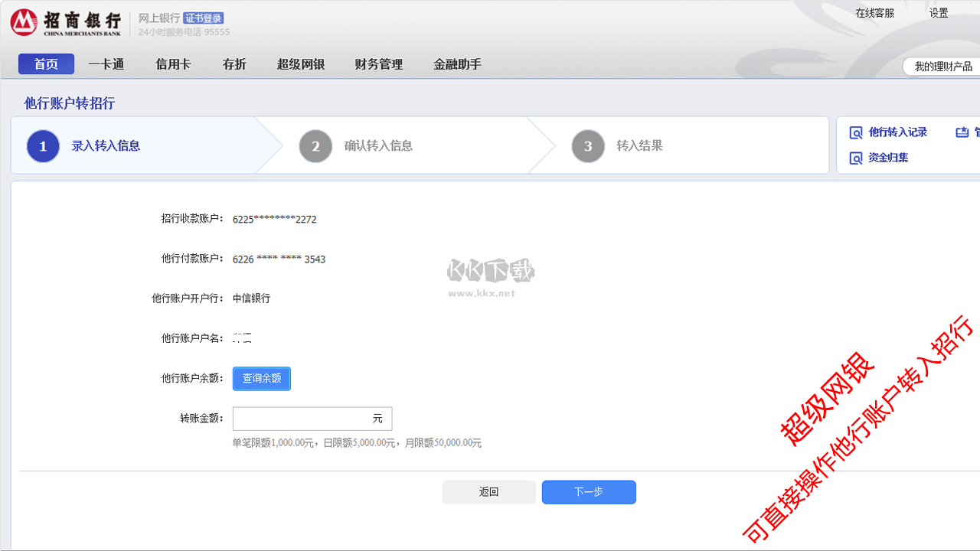The width and height of the screenshot is (980, 551).
Task: Open the 信用卡 section
Action: coord(173,64)
